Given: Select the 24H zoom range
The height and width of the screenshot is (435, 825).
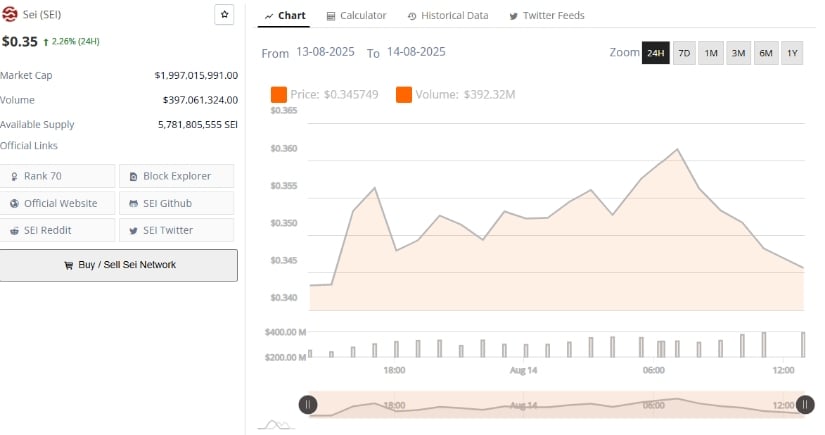Looking at the screenshot, I should click(x=656, y=53).
